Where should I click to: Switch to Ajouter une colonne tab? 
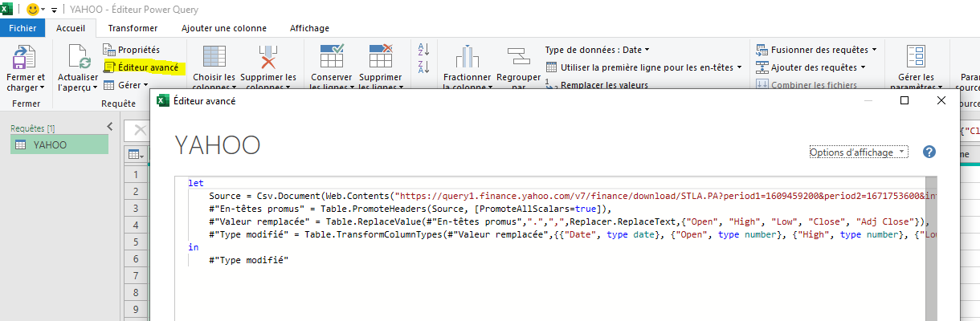223,27
